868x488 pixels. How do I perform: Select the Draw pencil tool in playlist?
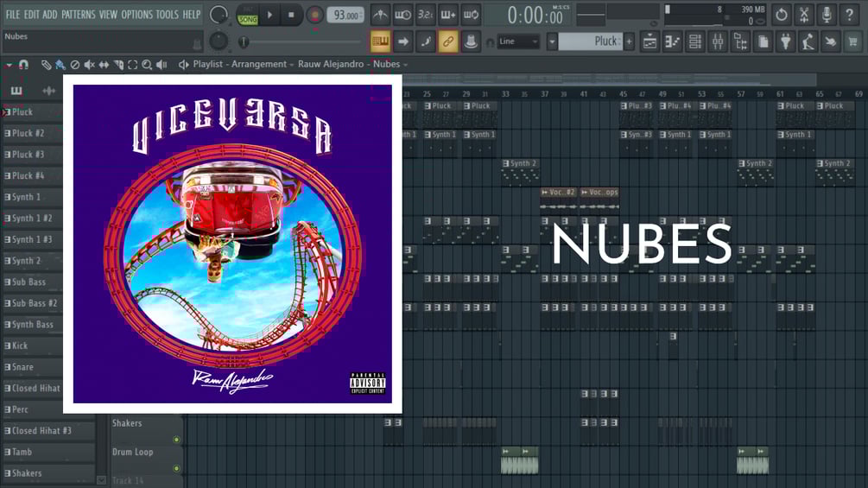pos(46,65)
